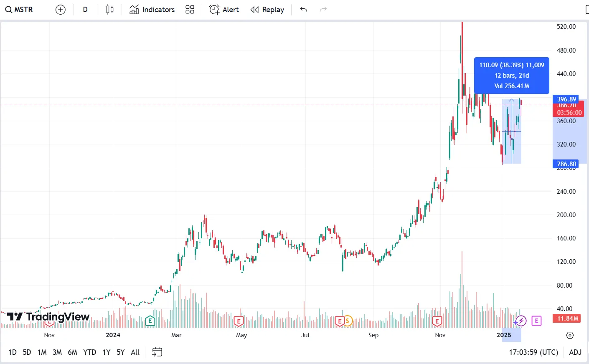Open the candlestick chart style menu
589x364 pixels.
tap(110, 10)
